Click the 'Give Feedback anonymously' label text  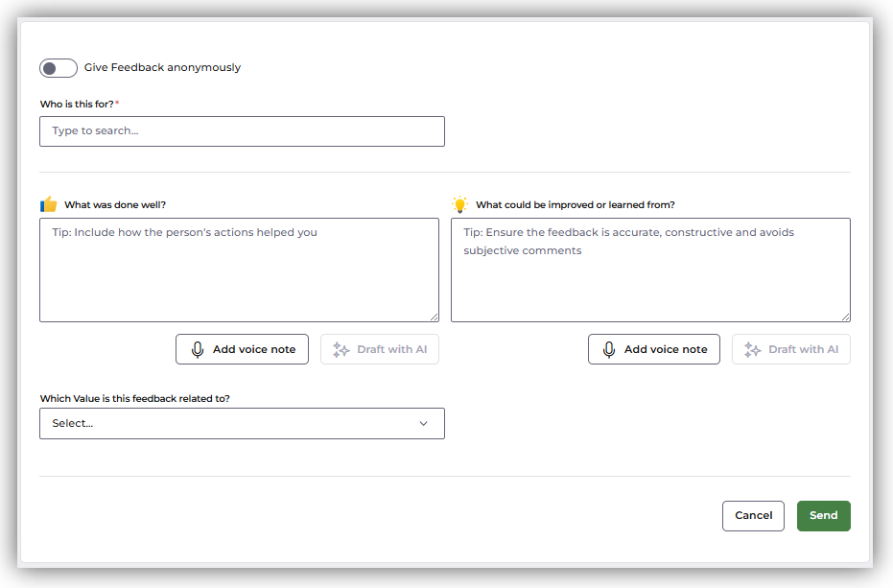click(162, 68)
